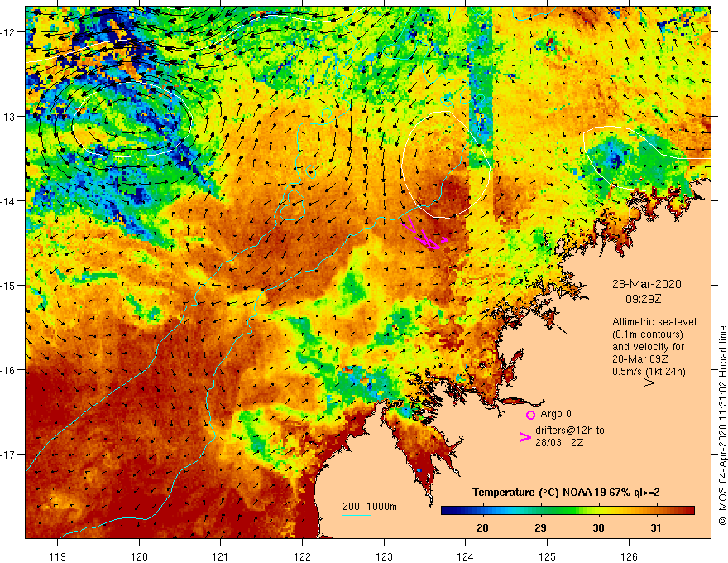The height and width of the screenshot is (563, 728).
Task: Click the longitude axis label 120
Action: coord(139,556)
